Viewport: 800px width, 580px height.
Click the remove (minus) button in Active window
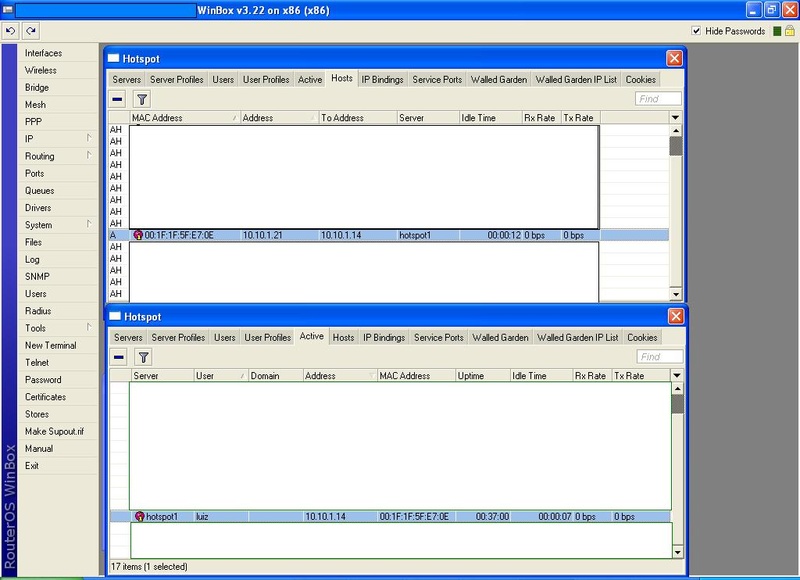pos(119,357)
